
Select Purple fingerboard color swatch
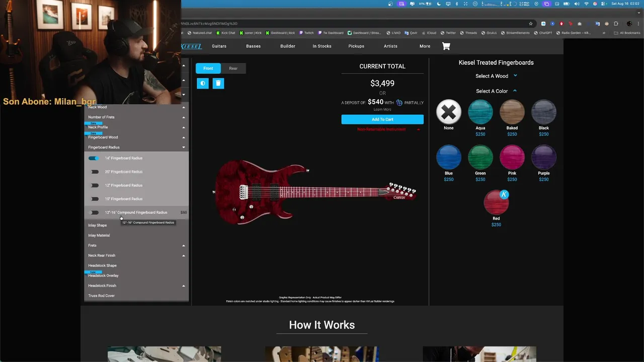coord(544,157)
